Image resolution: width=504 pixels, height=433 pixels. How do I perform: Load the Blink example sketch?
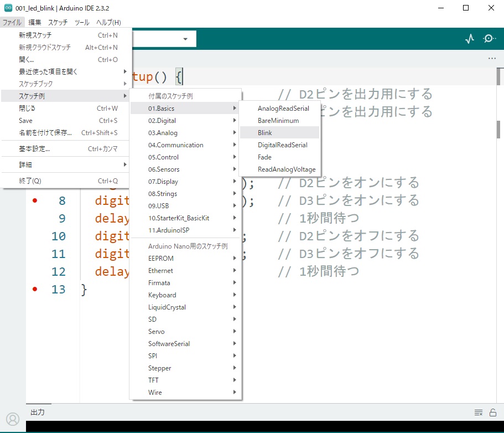coord(279,133)
